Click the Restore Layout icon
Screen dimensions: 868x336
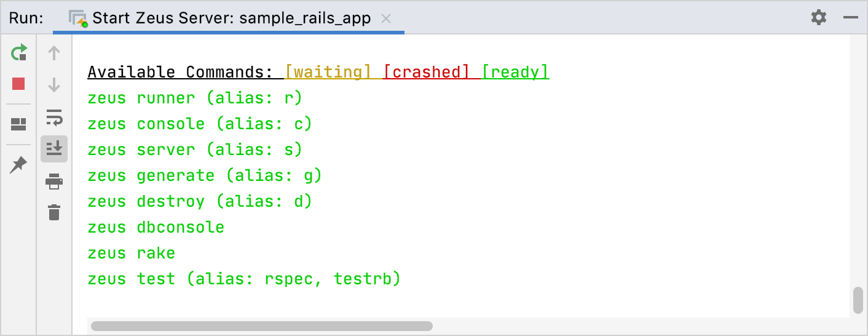coord(18,125)
